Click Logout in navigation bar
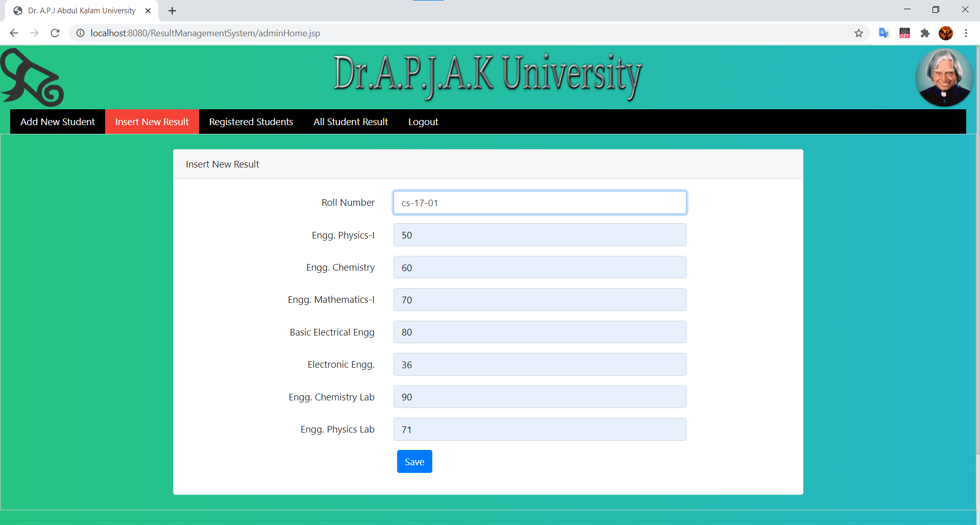 (423, 122)
